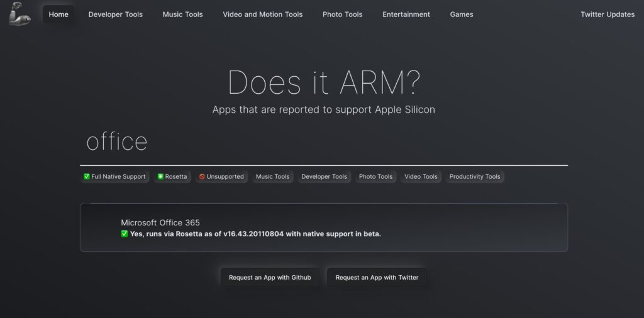Open Developer Tools in top navigation
The width and height of the screenshot is (644, 318).
click(116, 14)
